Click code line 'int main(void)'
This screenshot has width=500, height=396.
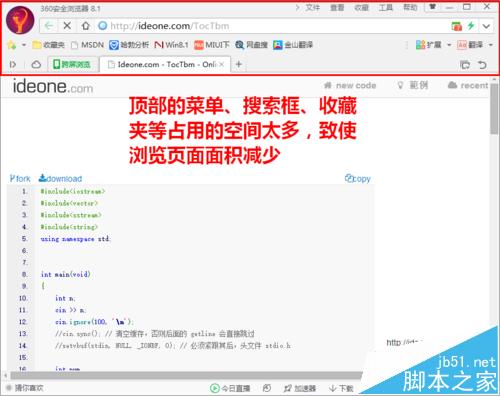click(x=66, y=274)
